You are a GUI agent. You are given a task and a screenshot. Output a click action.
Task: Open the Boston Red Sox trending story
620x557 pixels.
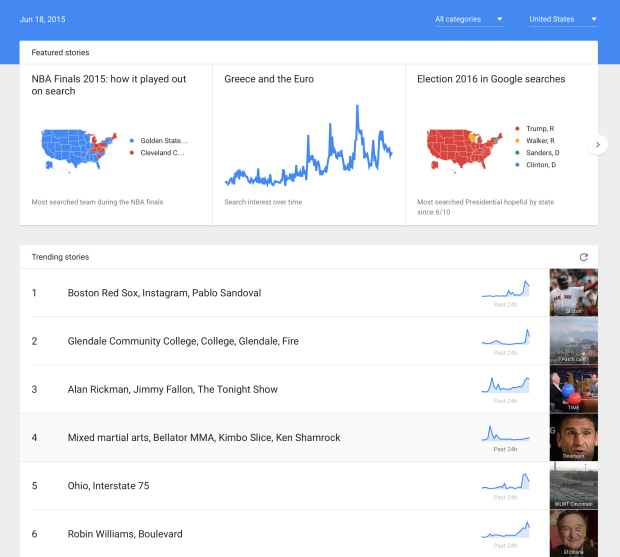(x=164, y=293)
